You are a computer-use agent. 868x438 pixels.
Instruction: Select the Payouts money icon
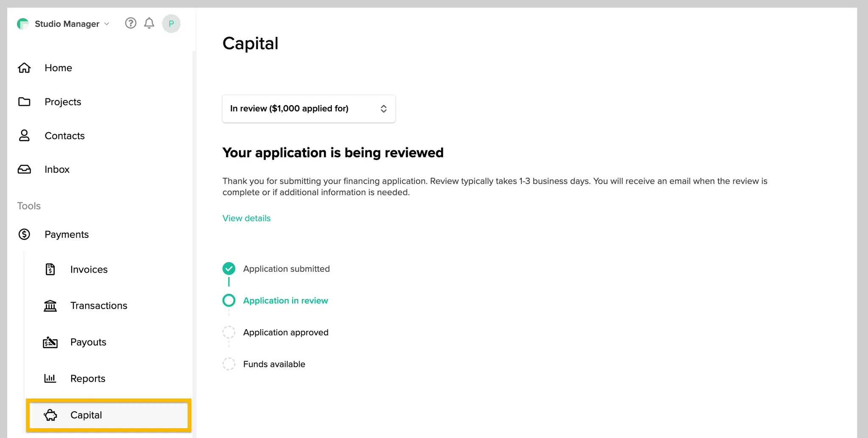pos(50,342)
